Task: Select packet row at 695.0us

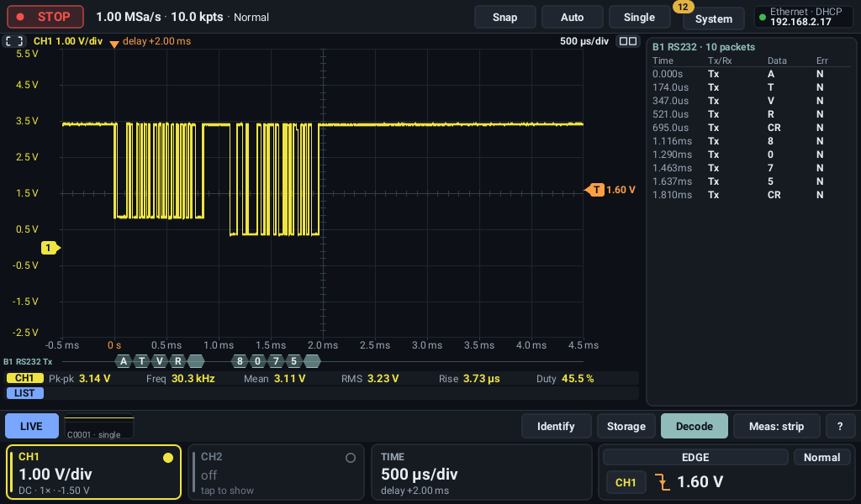Action: click(x=751, y=128)
